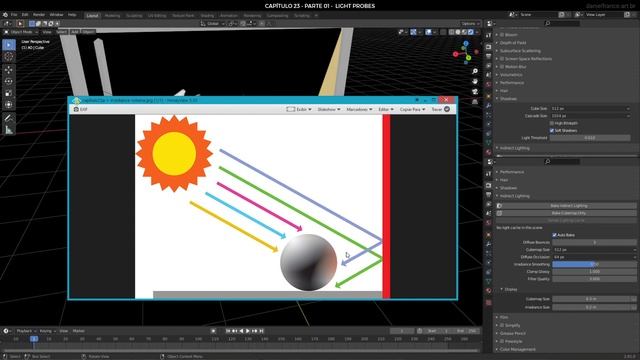Open the timeline Playback menu
640x360 pixels.
click(x=26, y=331)
